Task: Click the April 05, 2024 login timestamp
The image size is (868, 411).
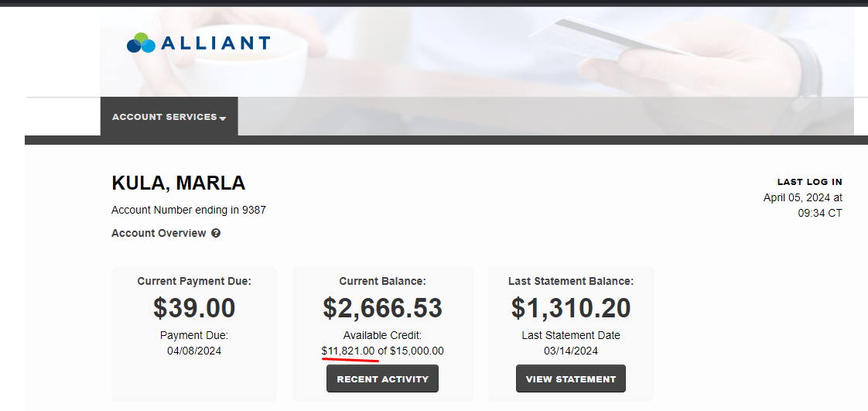Action: click(x=803, y=205)
